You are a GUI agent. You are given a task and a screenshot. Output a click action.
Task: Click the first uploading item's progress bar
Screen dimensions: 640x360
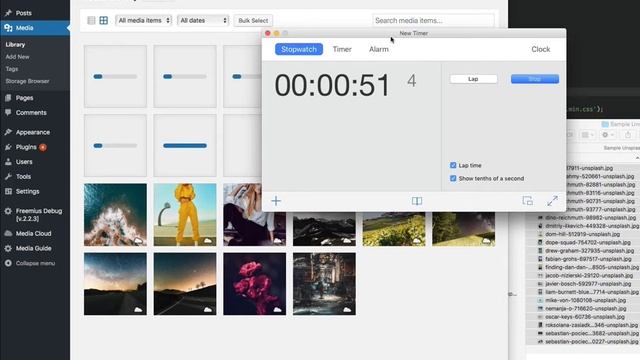[115, 76]
